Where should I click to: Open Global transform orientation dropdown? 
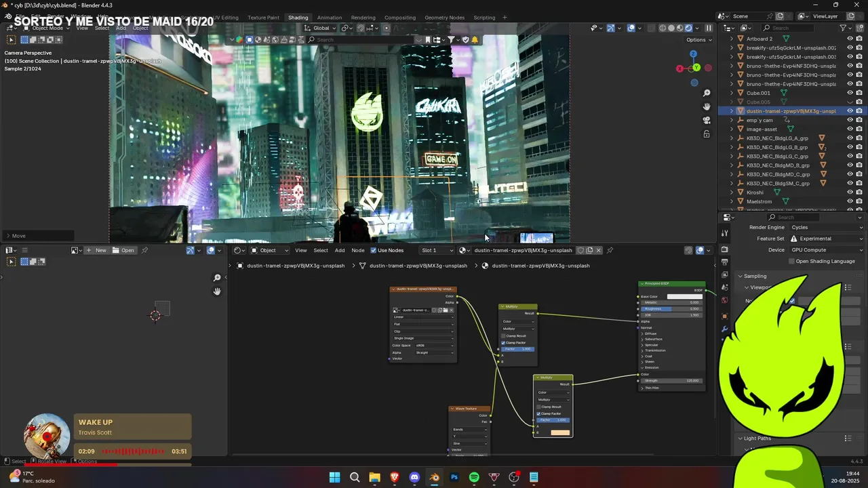[320, 28]
